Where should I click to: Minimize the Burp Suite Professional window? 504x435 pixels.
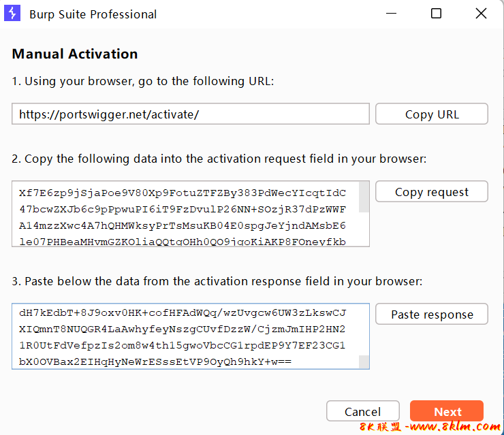tap(391, 14)
